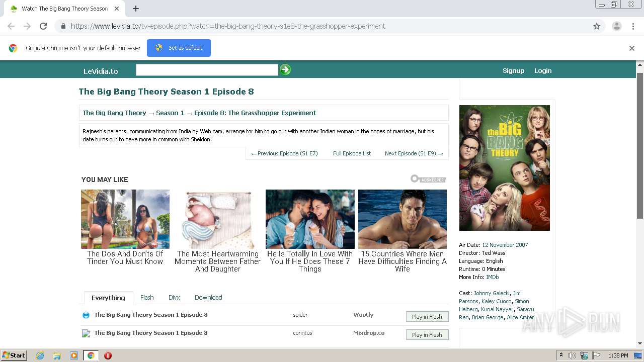The width and height of the screenshot is (644, 362).
Task: Click the network icon in system tray
Action: tap(584, 355)
